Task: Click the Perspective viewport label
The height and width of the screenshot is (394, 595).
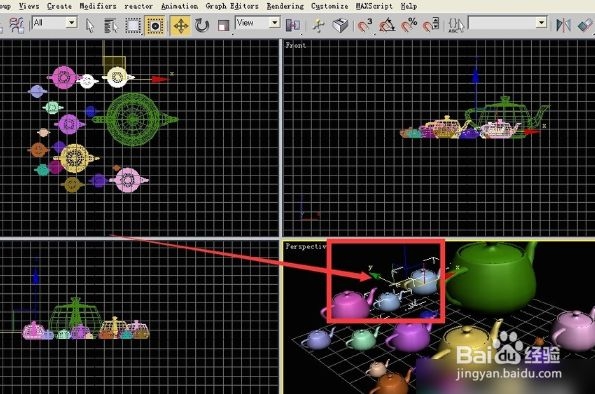Action: (306, 246)
